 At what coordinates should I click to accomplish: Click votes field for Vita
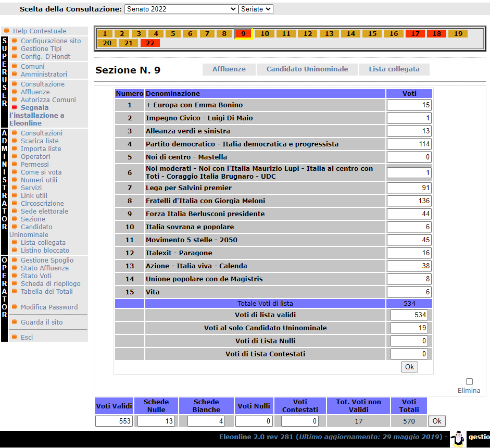[409, 292]
